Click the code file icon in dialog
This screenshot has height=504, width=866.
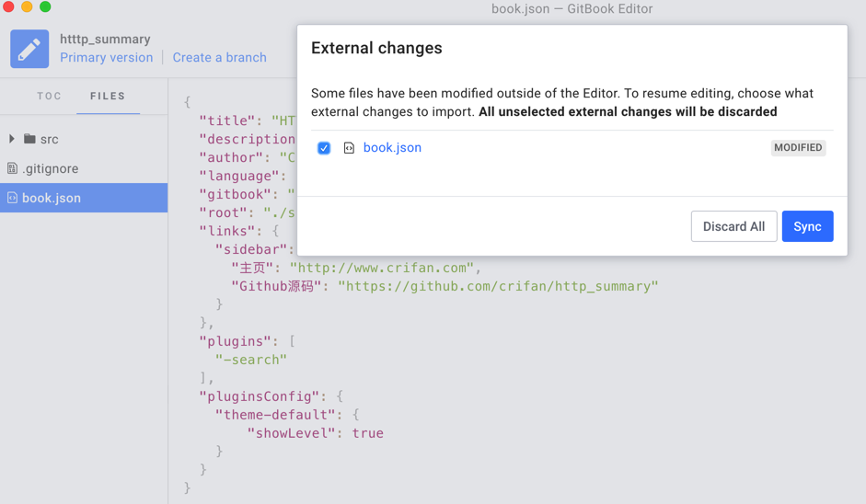pyautogui.click(x=349, y=148)
